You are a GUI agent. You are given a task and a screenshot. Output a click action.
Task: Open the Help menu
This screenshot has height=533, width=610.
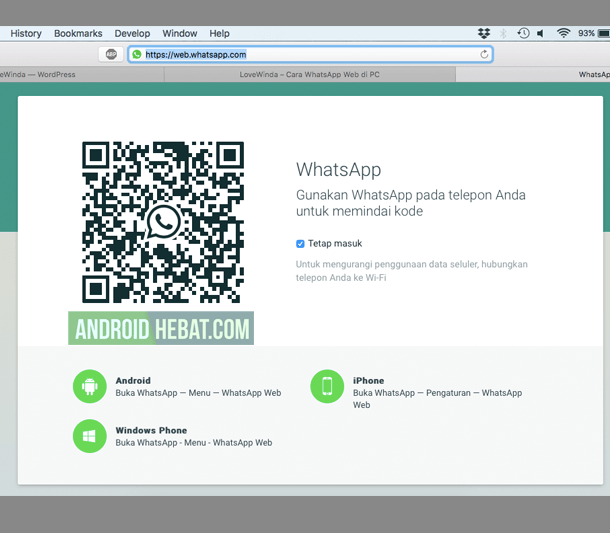(219, 33)
